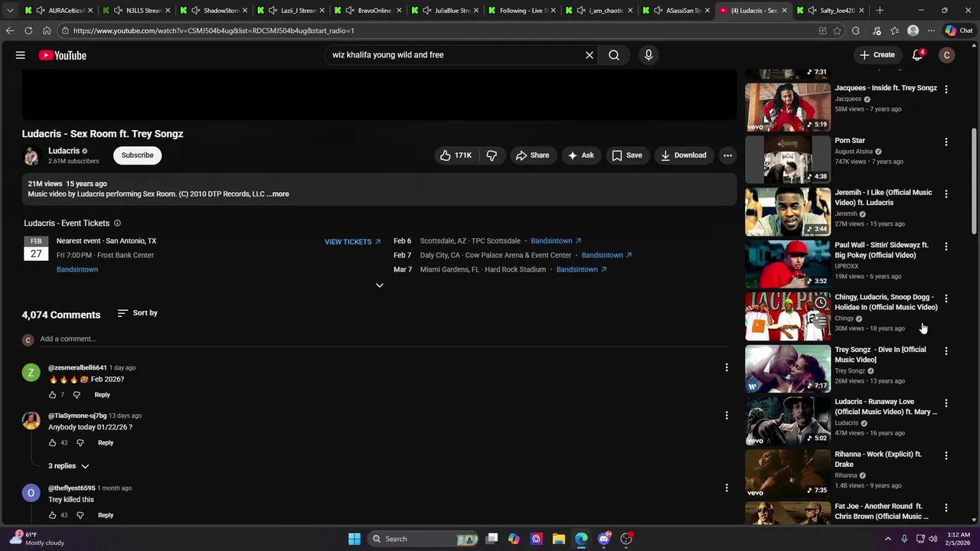Expand more events chevron
This screenshot has height=551, width=980.
(x=379, y=285)
